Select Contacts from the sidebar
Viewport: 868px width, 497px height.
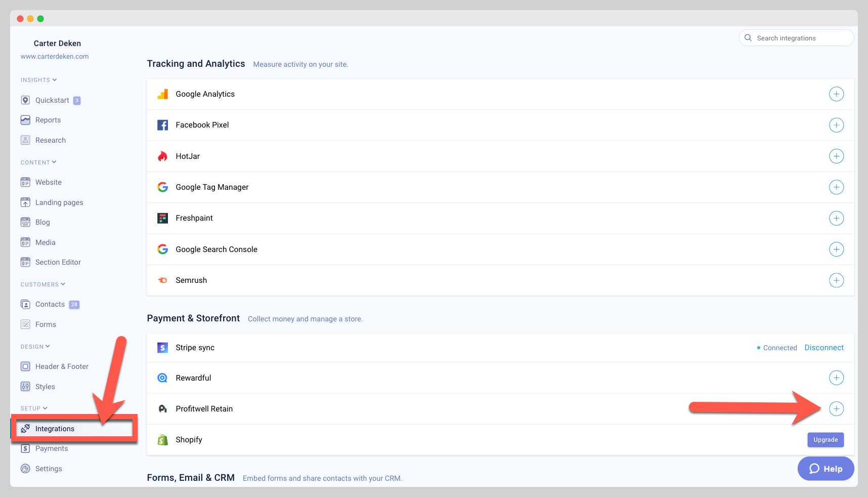[x=50, y=304]
